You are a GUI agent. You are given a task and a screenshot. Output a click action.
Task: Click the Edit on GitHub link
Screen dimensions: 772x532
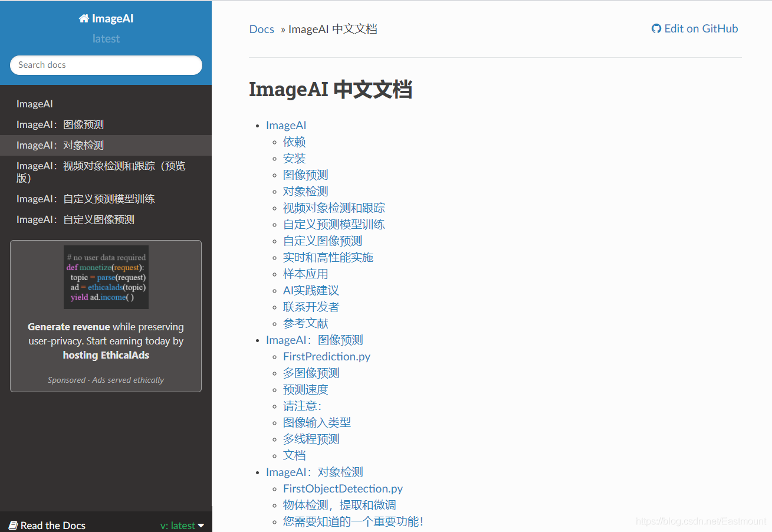[x=695, y=29]
